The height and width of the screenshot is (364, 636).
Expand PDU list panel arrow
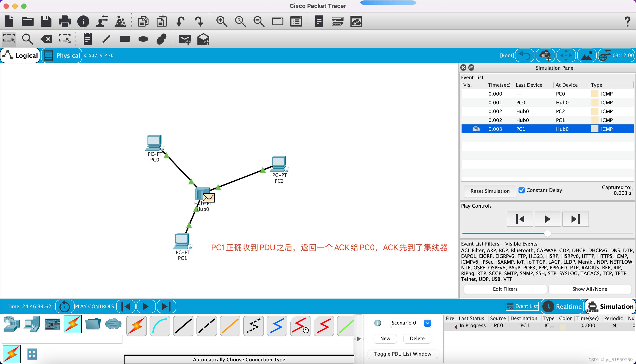click(x=359, y=339)
